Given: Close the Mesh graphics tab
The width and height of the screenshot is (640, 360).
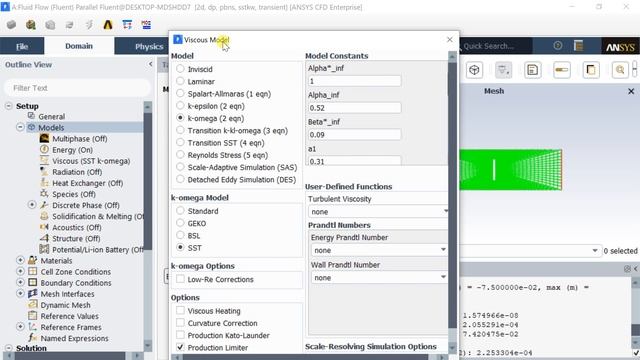Looking at the screenshot, I should (x=631, y=91).
